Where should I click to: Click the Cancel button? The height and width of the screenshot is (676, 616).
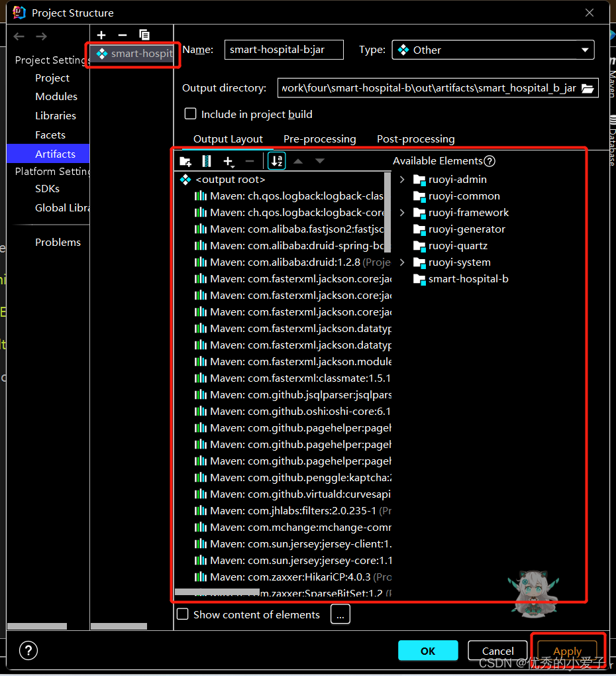tap(497, 651)
